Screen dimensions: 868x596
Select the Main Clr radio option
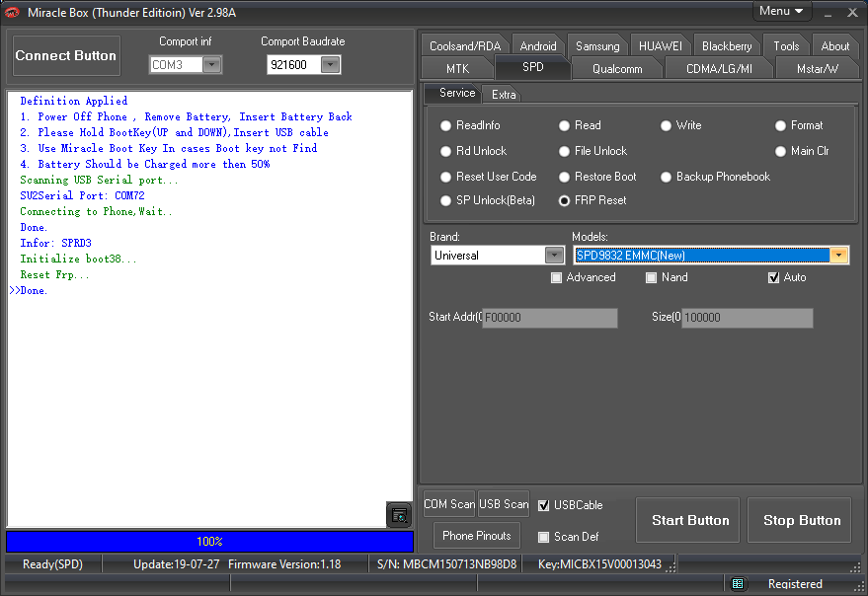pos(780,151)
